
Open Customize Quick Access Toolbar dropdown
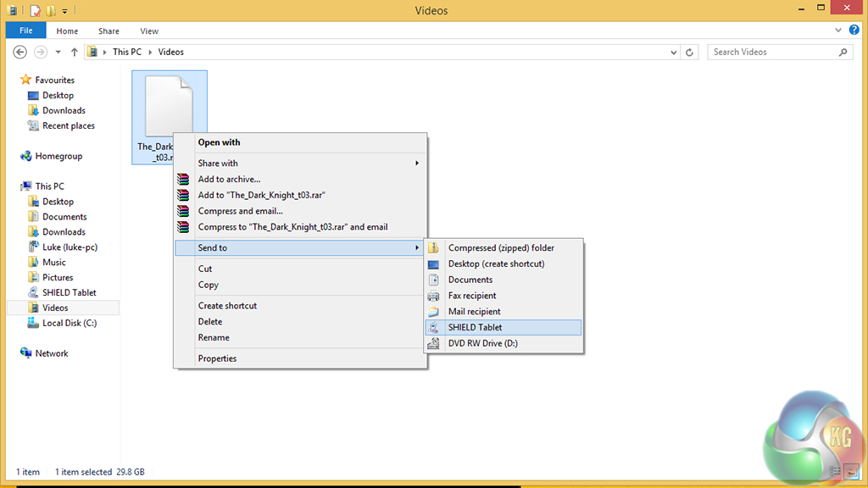coord(64,11)
